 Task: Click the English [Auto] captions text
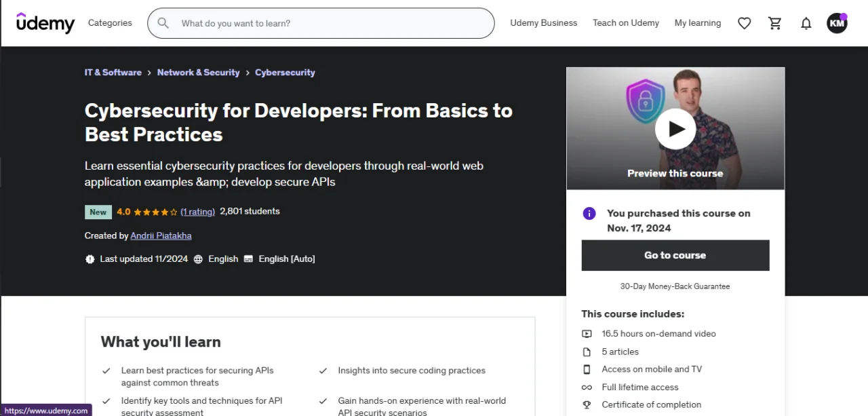click(287, 259)
